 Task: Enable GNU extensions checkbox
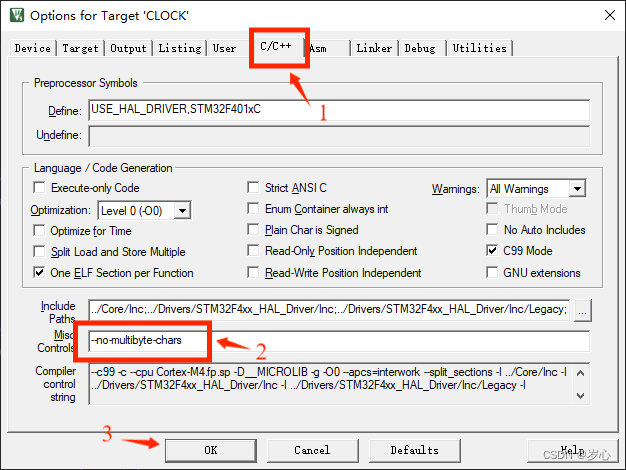pyautogui.click(x=492, y=272)
